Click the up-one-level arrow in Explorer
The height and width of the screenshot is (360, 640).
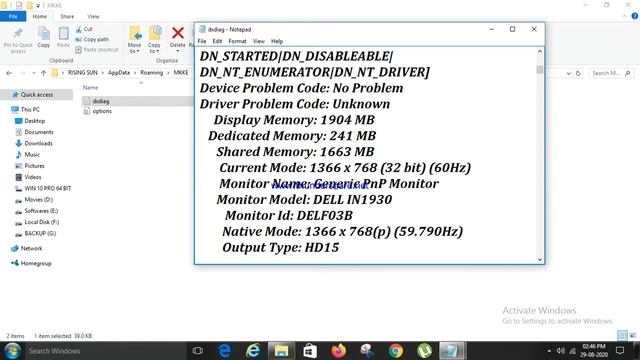coord(44,73)
